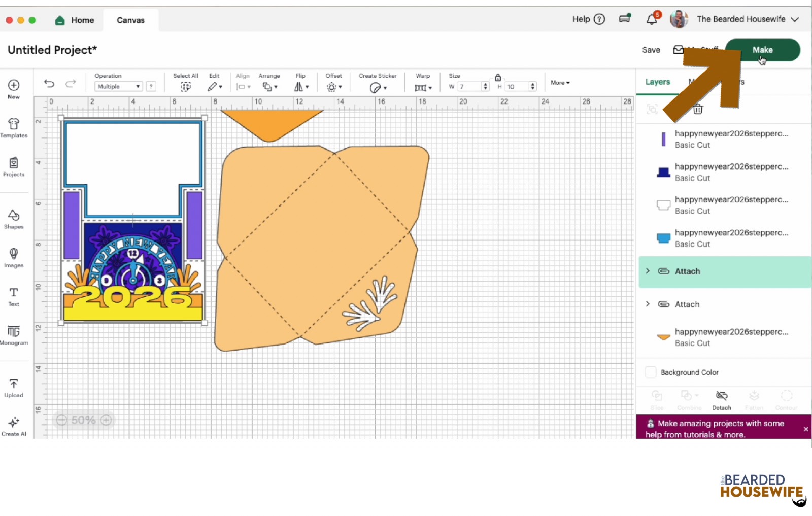The height and width of the screenshot is (516, 812).
Task: Open the Monogram tool
Action: (14, 335)
